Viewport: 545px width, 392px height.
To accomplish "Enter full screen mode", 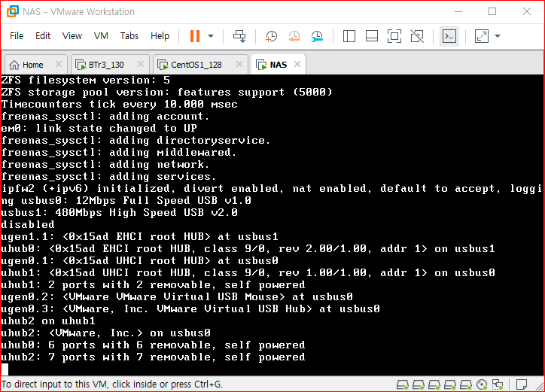I will pos(394,36).
